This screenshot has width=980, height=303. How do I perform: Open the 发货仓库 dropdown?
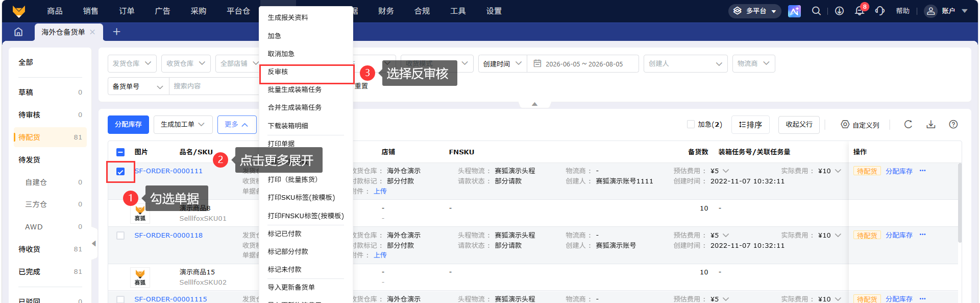click(x=132, y=63)
